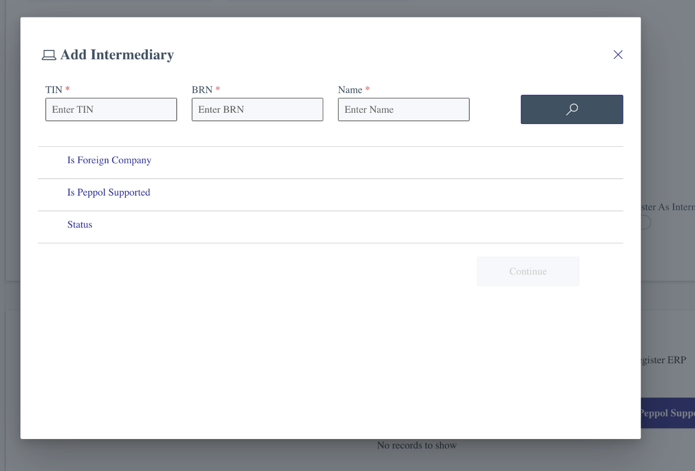Click 'Register ERP' text in background page

(664, 360)
